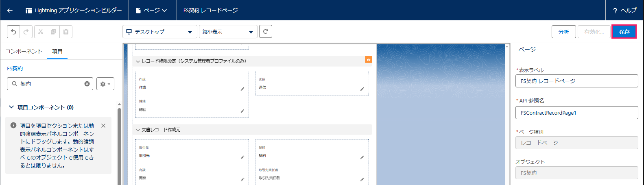This screenshot has width=644, height=185.
Task: Click the pencil icon for 取引先 field
Action: click(242, 157)
